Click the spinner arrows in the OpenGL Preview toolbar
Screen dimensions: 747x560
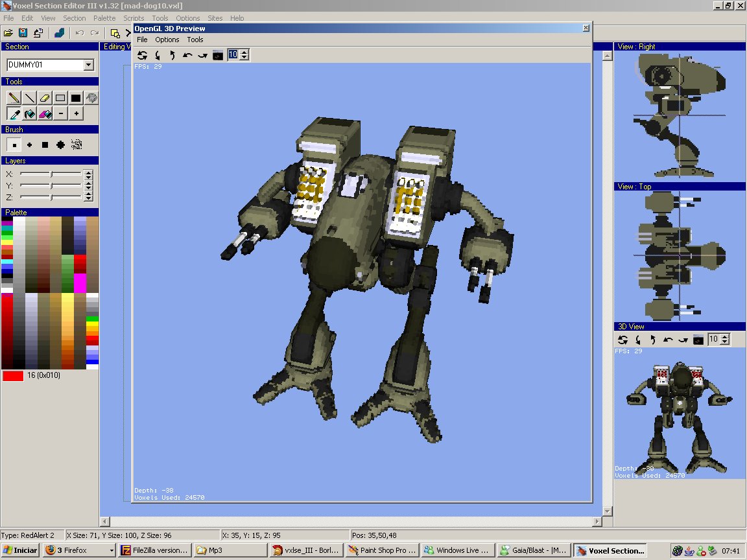coord(244,54)
